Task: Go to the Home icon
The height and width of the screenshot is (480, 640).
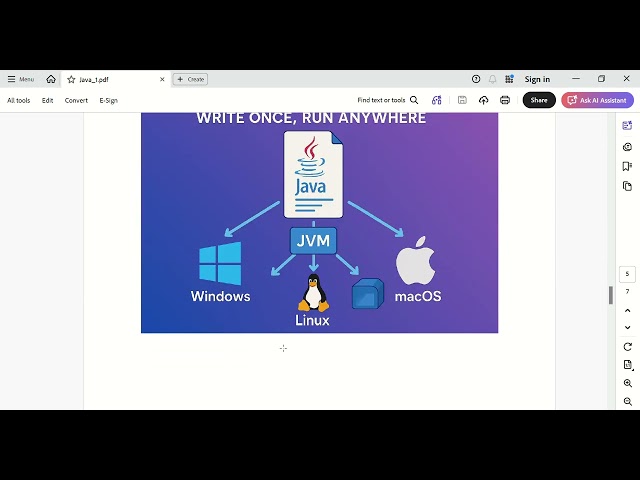Action: (51, 79)
